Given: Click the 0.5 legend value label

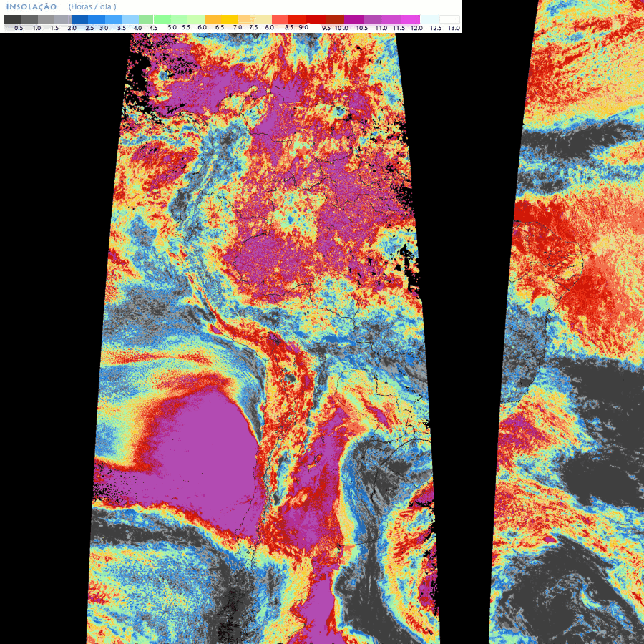Looking at the screenshot, I should tap(19, 28).
